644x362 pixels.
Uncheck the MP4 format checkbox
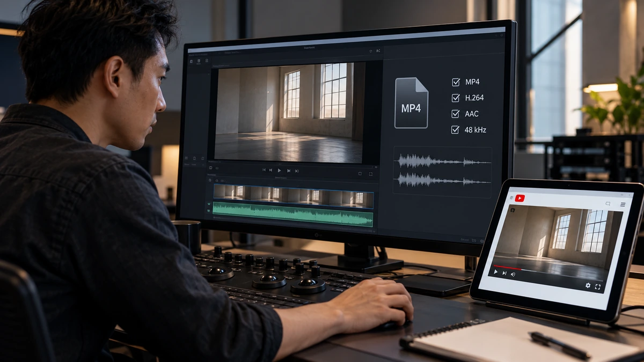456,82
